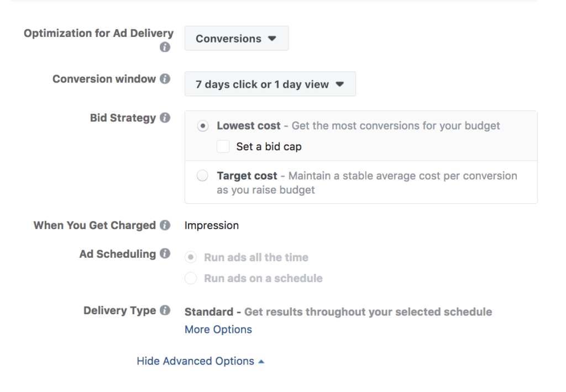The width and height of the screenshot is (566, 392).
Task: Click the Set a bid cap label
Action: pos(269,147)
